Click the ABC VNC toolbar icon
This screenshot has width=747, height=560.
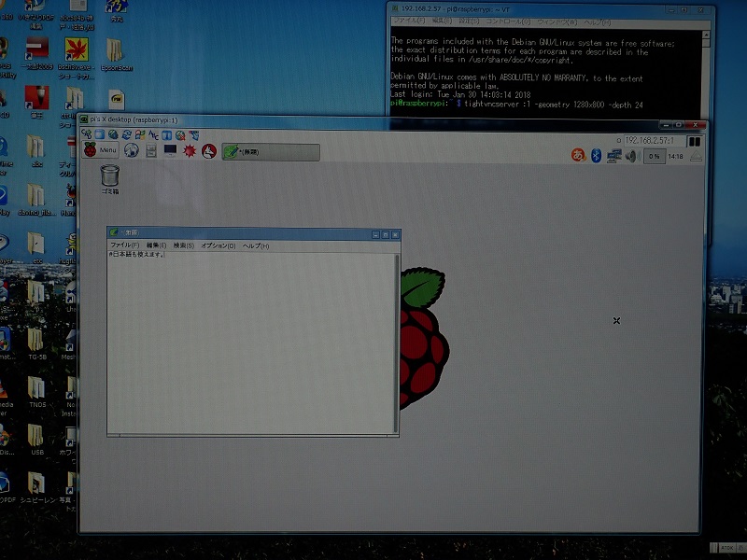click(153, 135)
